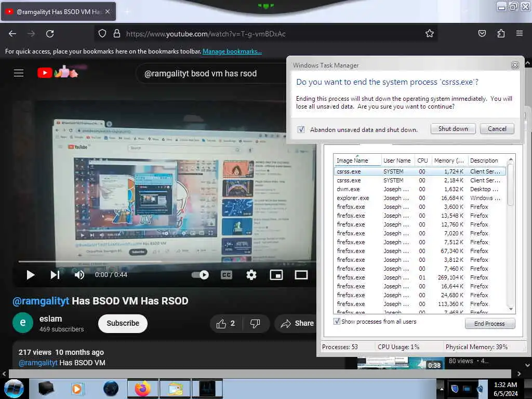Switch to Firefox in the taskbar
The height and width of the screenshot is (399, 532).
(x=142, y=389)
